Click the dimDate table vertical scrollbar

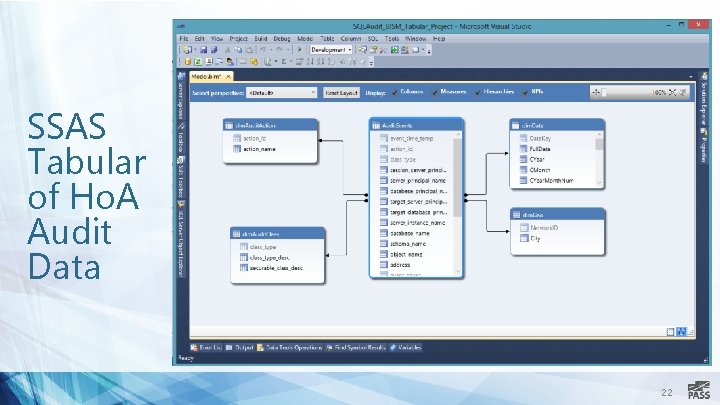[599, 159]
